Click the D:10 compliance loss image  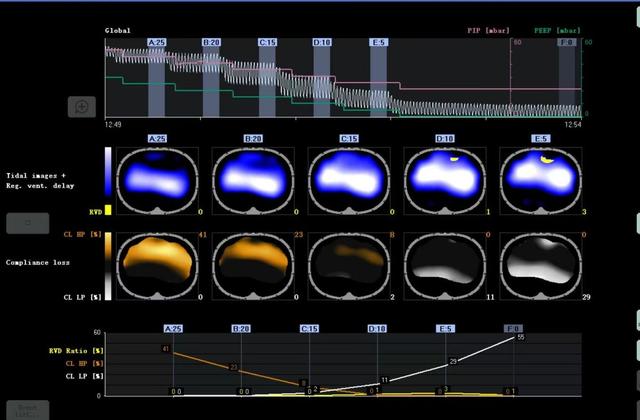[x=443, y=265]
